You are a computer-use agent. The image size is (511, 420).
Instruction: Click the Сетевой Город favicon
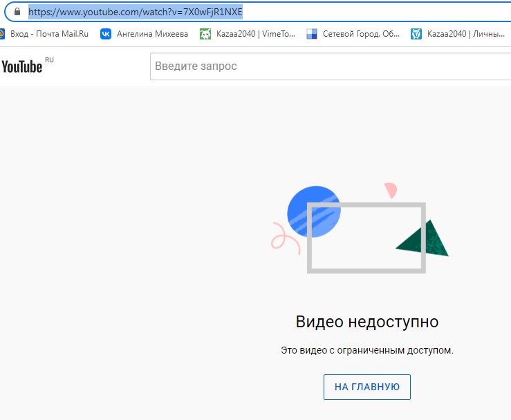pyautogui.click(x=311, y=34)
